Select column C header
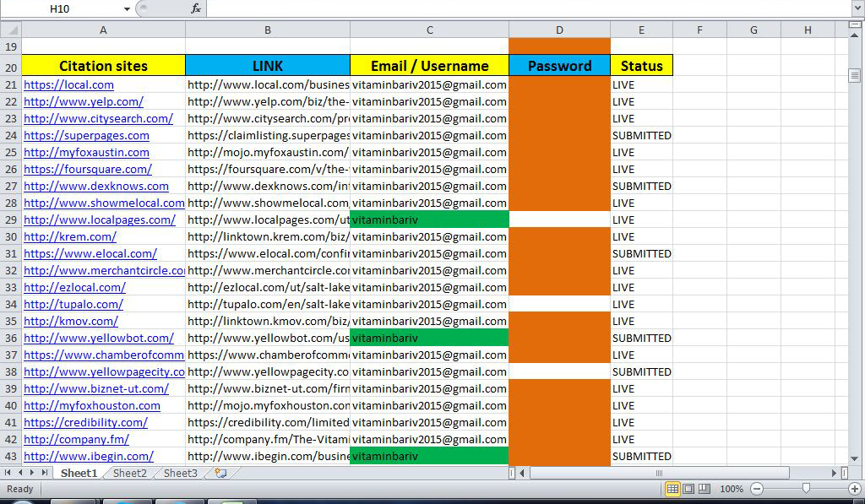This screenshot has width=865, height=504. (430, 30)
